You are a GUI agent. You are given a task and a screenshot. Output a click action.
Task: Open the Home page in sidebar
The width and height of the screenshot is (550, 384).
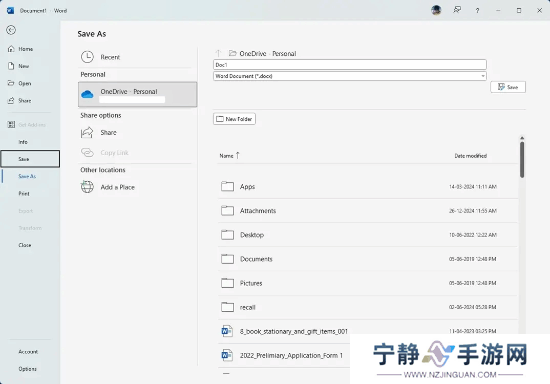(26, 49)
